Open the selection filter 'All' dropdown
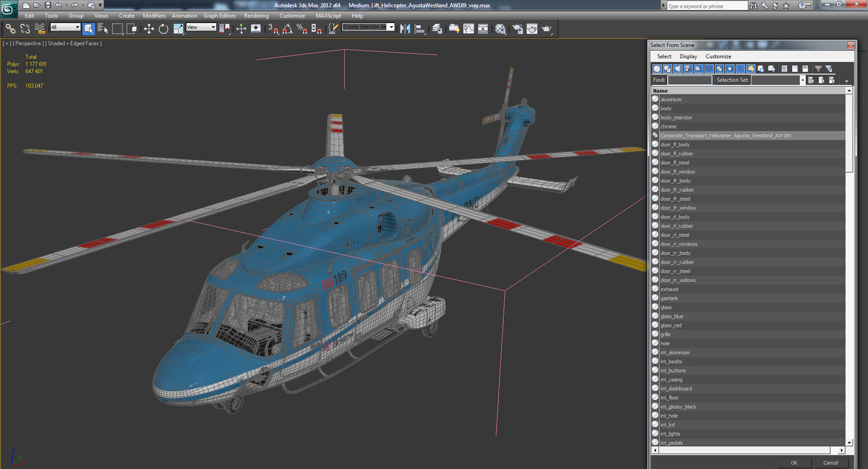The width and height of the screenshot is (868, 469). (x=65, y=27)
